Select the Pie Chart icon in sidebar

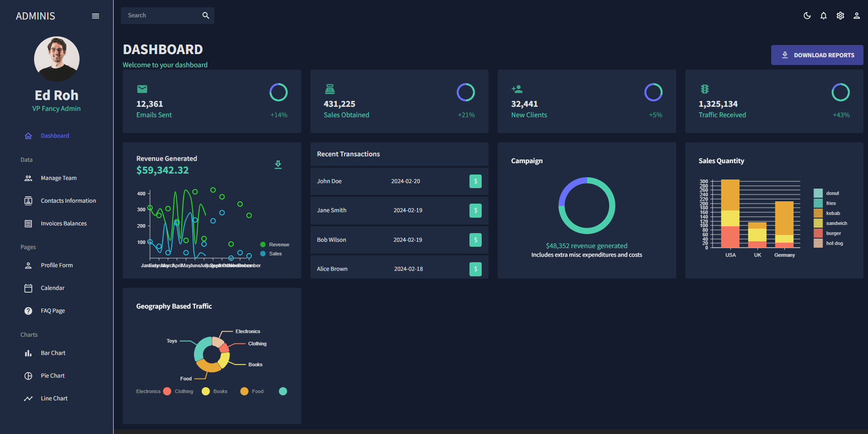click(x=28, y=375)
